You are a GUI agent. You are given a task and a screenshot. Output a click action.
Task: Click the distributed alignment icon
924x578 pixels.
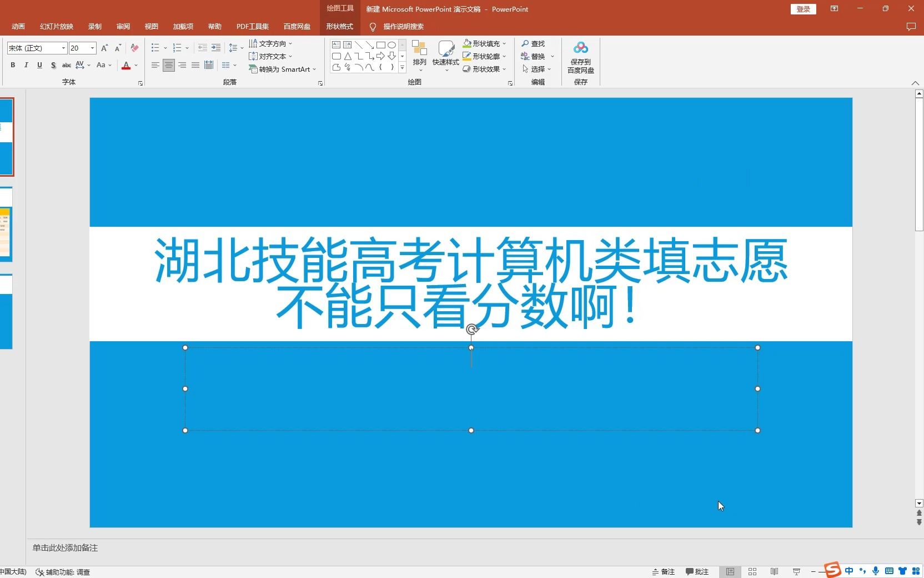[209, 65]
